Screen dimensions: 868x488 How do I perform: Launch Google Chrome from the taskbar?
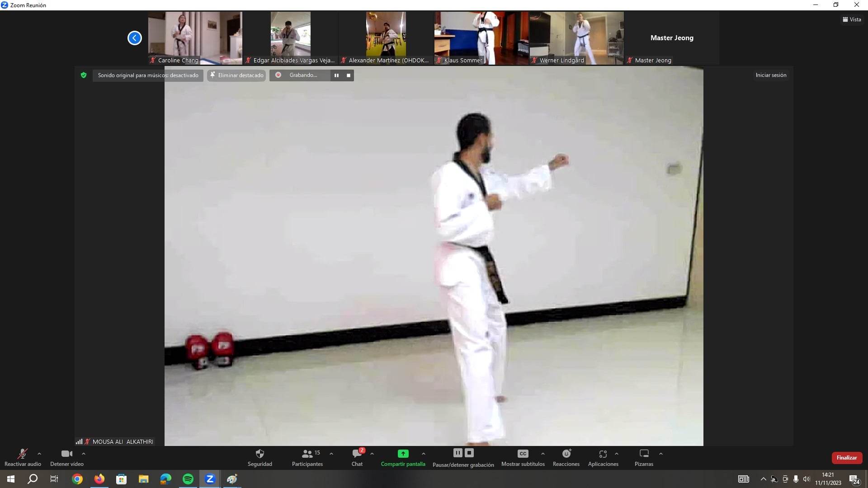point(77,479)
